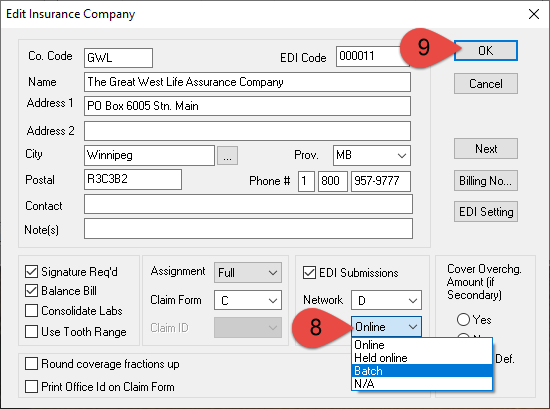The image size is (550, 409).
Task: Click the phone number field 957-9777
Action: pos(381,181)
